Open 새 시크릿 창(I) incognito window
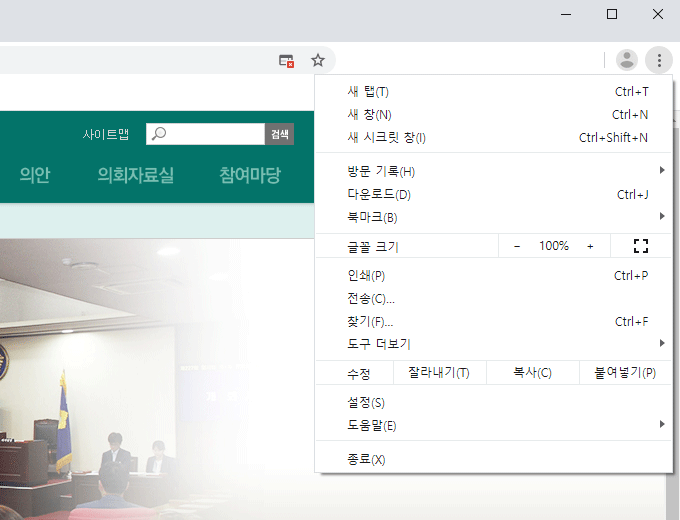The image size is (680, 520). 494,137
